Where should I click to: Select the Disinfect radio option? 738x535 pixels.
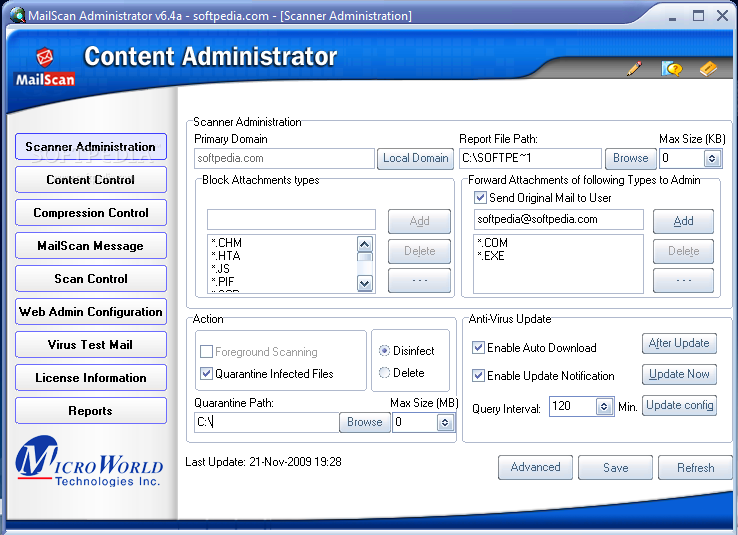385,351
